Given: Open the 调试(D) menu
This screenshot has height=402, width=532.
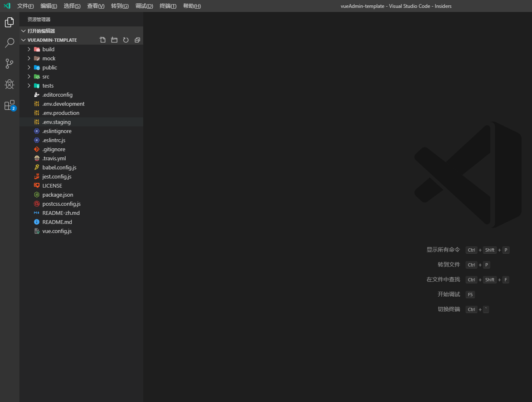Looking at the screenshot, I should pyautogui.click(x=144, y=6).
